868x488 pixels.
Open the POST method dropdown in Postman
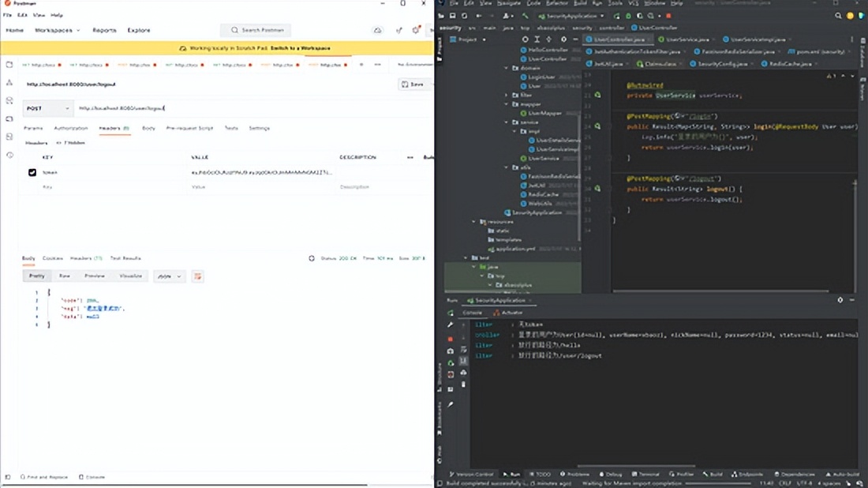(47, 108)
